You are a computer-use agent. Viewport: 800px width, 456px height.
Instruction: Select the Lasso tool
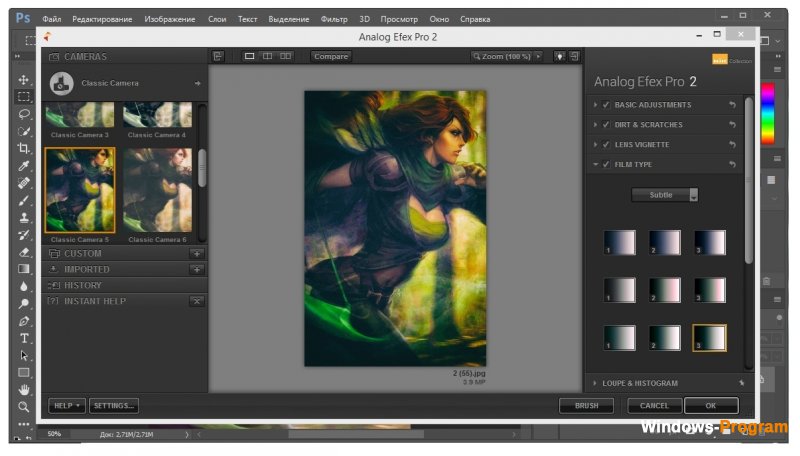pyautogui.click(x=23, y=114)
